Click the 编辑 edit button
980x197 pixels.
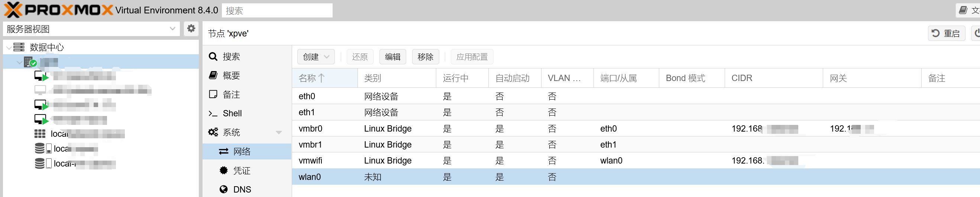[x=392, y=57]
